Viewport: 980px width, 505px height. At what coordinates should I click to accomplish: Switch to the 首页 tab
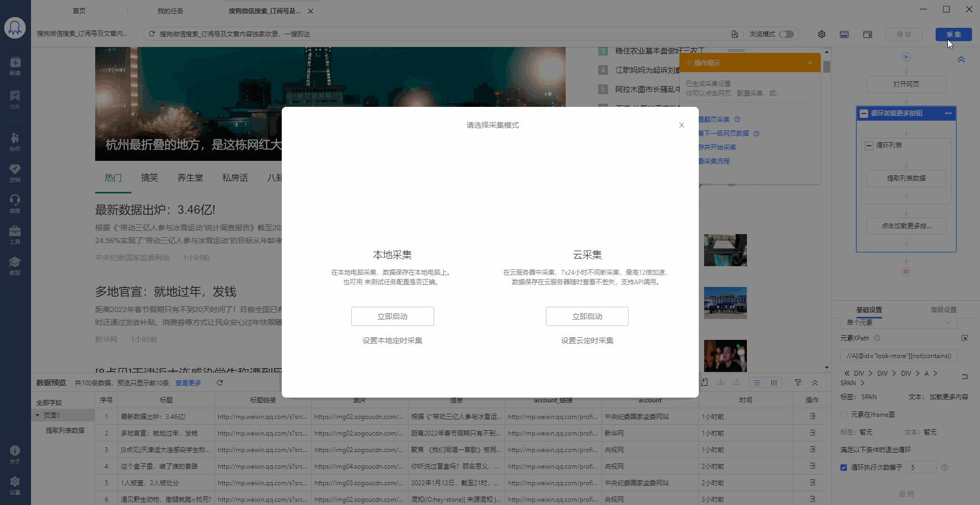pos(79,11)
